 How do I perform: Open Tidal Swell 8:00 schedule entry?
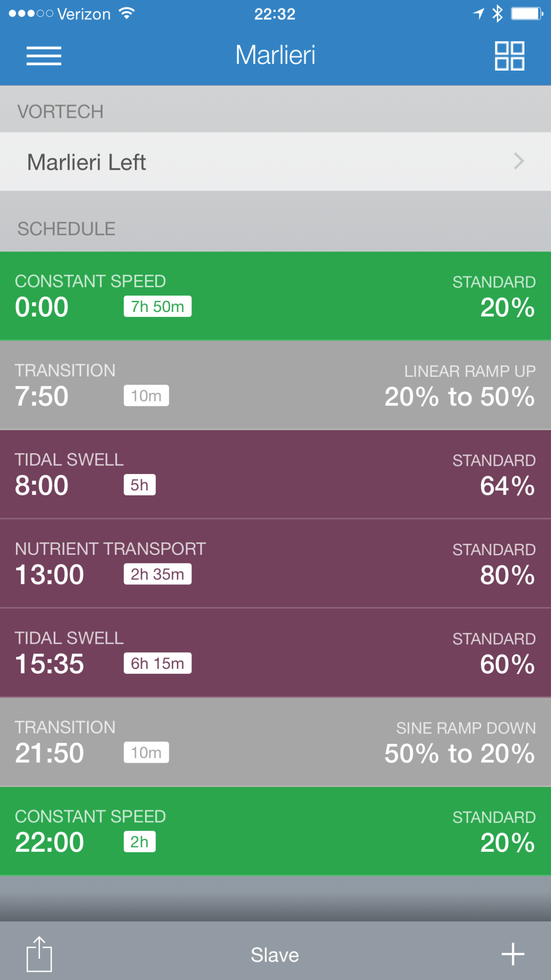pyautogui.click(x=275, y=474)
